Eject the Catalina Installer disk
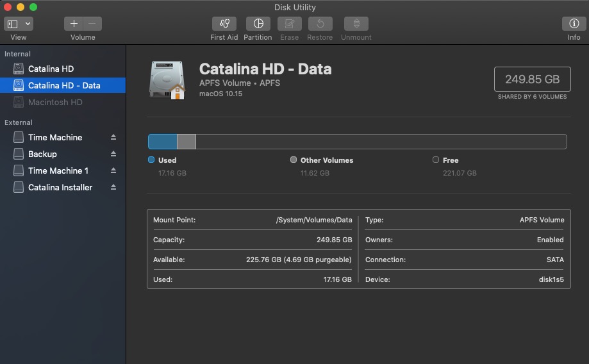The width and height of the screenshot is (589, 364). (113, 187)
